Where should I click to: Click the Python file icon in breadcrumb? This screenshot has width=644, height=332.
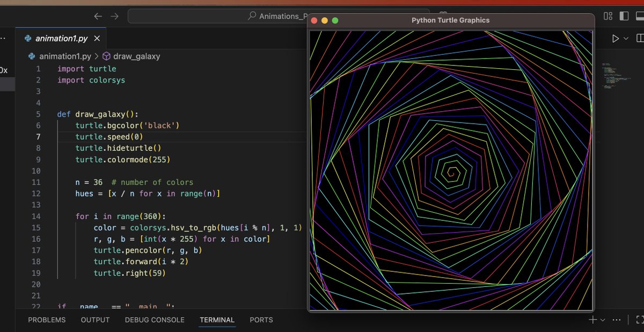[x=31, y=56]
